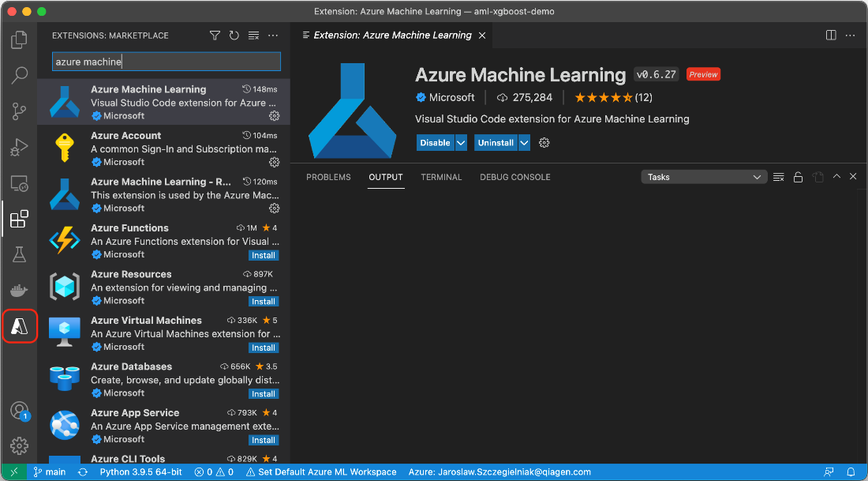Open the Testing flask view
The height and width of the screenshot is (481, 868).
[x=20, y=255]
